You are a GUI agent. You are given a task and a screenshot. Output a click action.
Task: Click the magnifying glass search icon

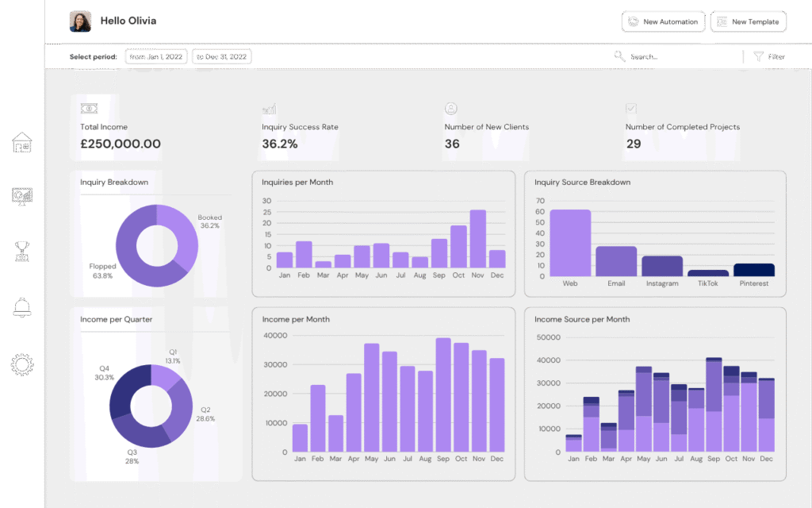pyautogui.click(x=619, y=56)
